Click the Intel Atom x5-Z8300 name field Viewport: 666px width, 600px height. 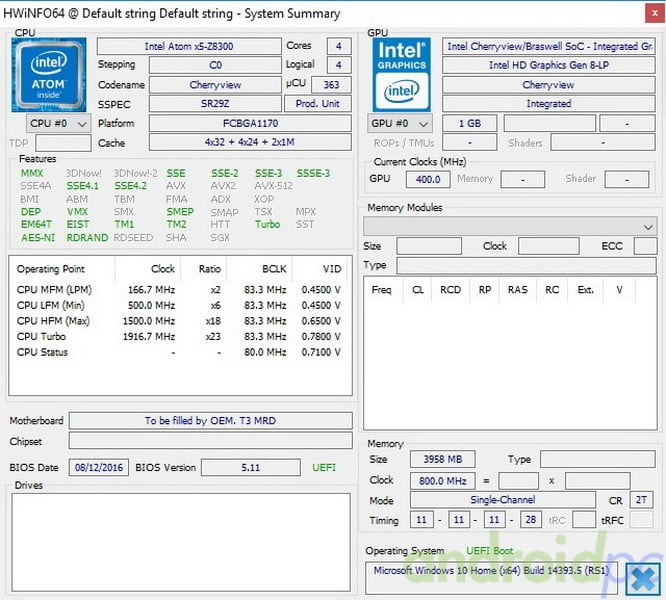point(215,47)
